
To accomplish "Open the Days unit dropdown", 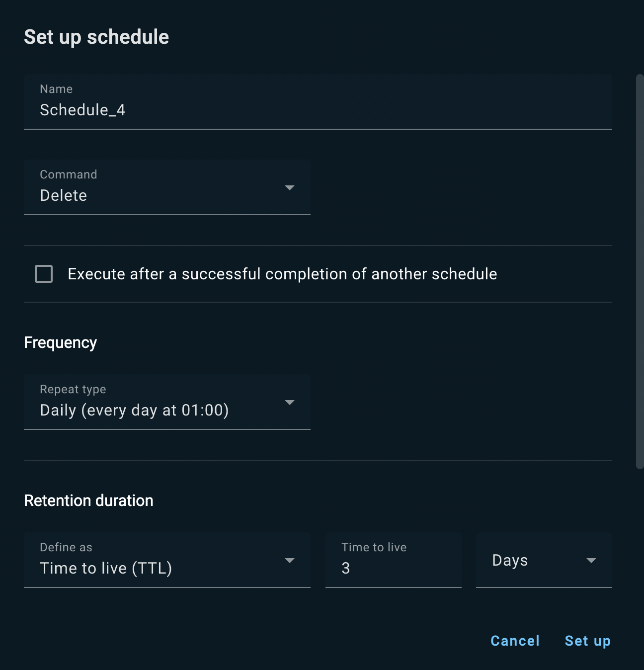I will point(544,561).
